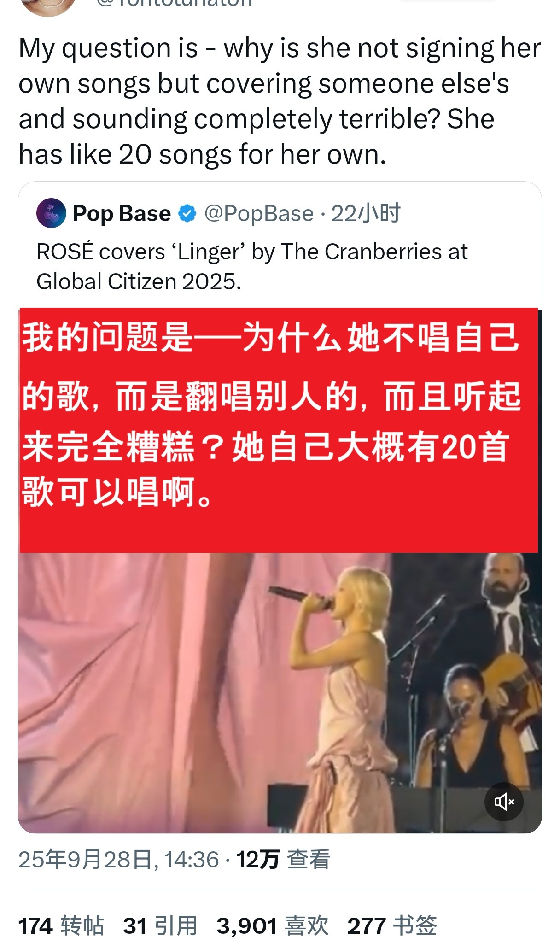View the 3,901 喜欢 likes list

coord(273,925)
